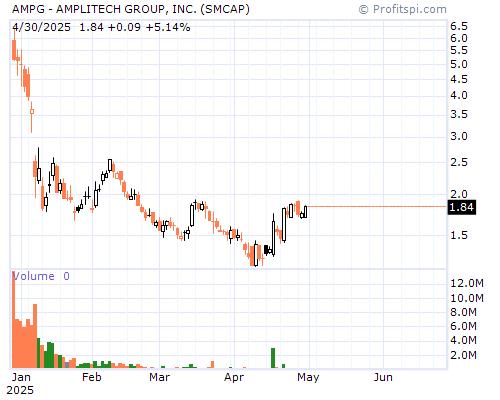Click the 1.5 price axis label
Image resolution: width=500 pixels, height=400 pixels.
(x=459, y=235)
